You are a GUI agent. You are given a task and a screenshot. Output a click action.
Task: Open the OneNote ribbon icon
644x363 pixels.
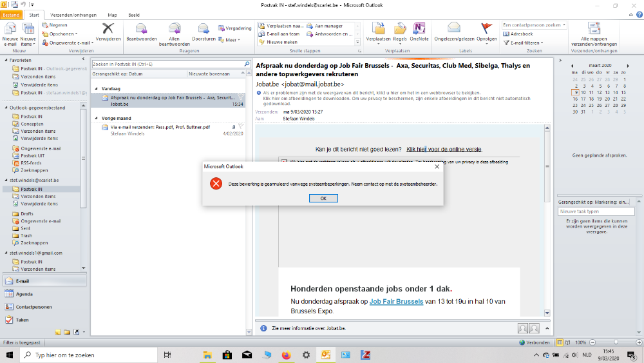pos(419,31)
